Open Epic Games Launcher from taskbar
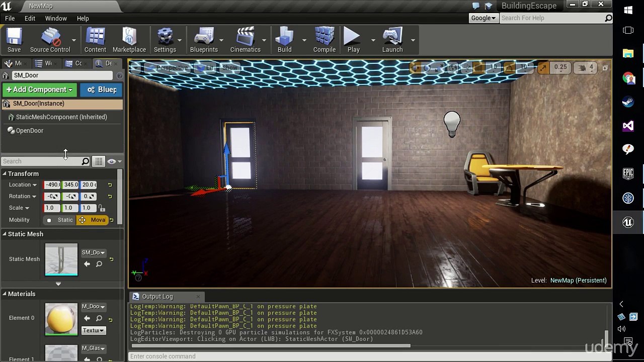Viewport: 644px width, 362px height. pos(628,173)
